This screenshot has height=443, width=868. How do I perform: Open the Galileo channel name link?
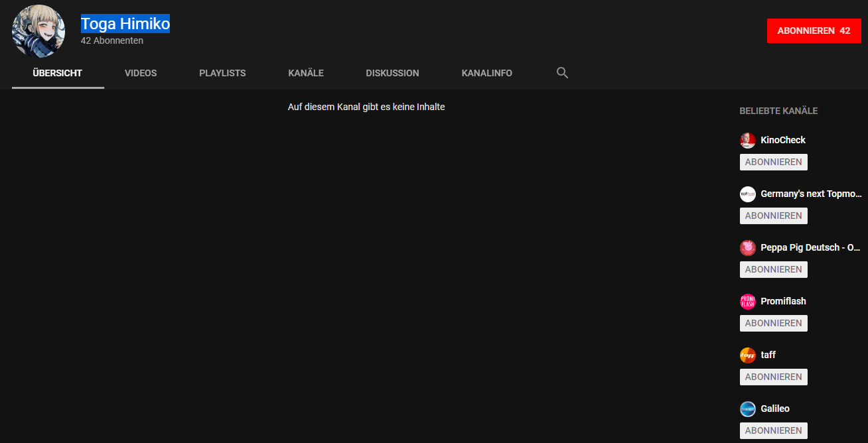pyautogui.click(x=775, y=409)
